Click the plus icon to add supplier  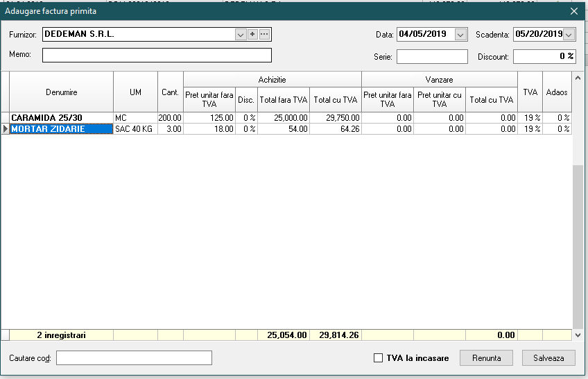point(252,34)
